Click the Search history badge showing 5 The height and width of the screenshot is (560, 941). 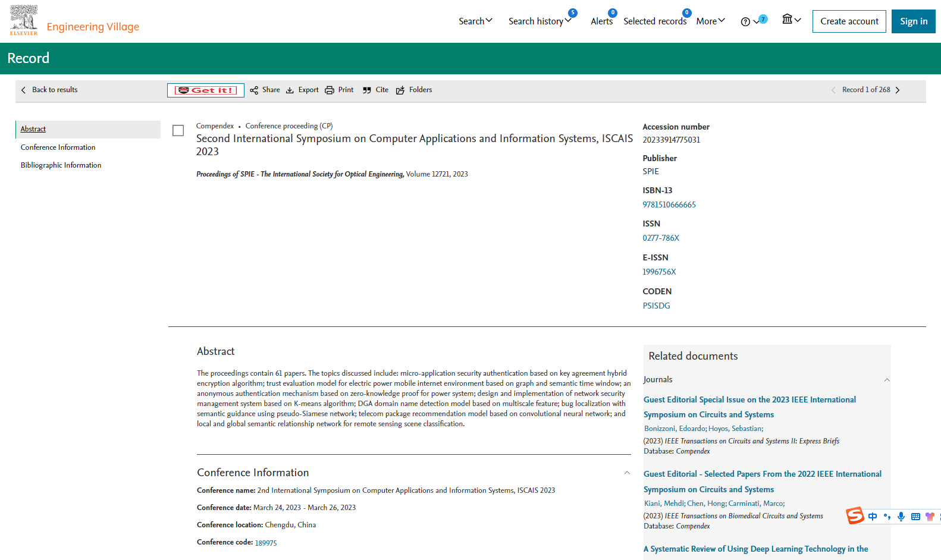pyautogui.click(x=572, y=12)
